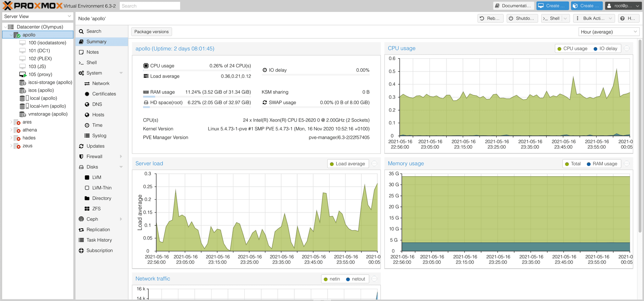This screenshot has width=644, height=301.
Task: Click the Package versions button
Action: (x=151, y=31)
